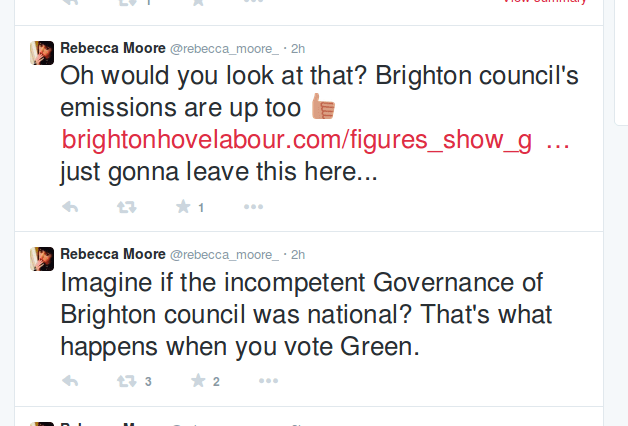The width and height of the screenshot is (628, 426).
Task: Open more options on the emissions tweet
Action: tap(254, 207)
